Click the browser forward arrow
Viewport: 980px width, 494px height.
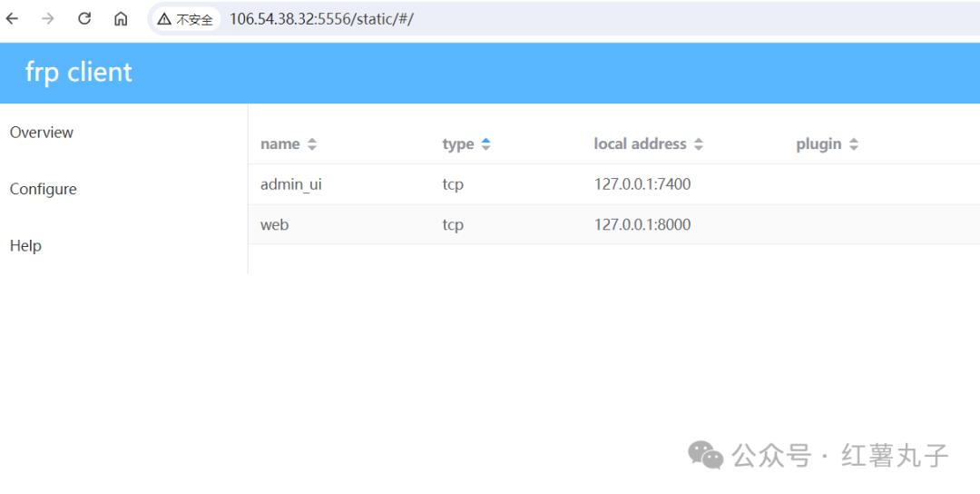click(x=47, y=19)
